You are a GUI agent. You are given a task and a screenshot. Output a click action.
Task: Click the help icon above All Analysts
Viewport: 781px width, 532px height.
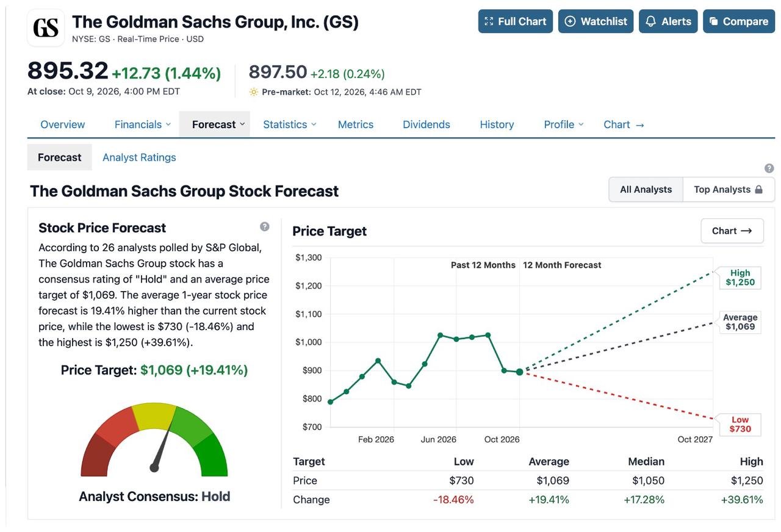point(769,168)
